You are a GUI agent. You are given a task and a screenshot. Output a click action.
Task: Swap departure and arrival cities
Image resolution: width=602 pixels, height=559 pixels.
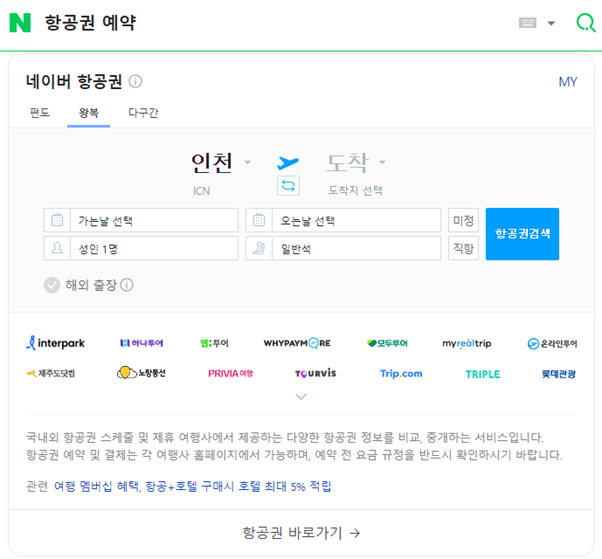[x=288, y=186]
